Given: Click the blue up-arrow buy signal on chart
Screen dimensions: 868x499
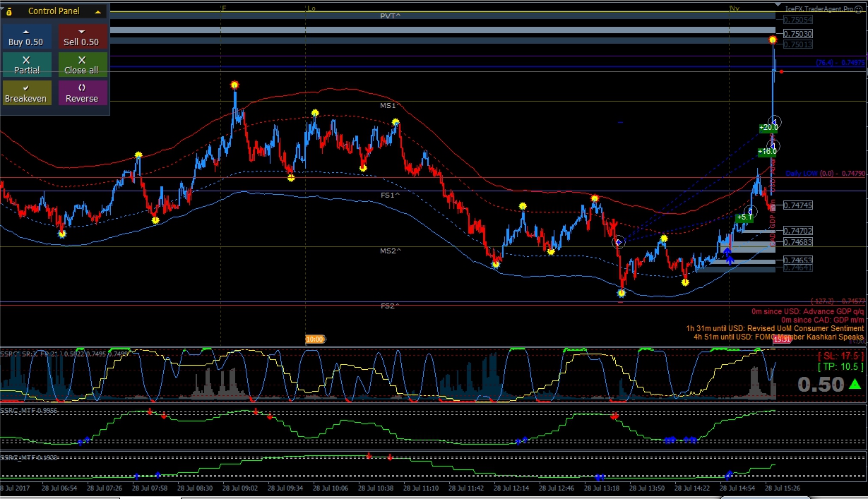Looking at the screenshot, I should 729,255.
